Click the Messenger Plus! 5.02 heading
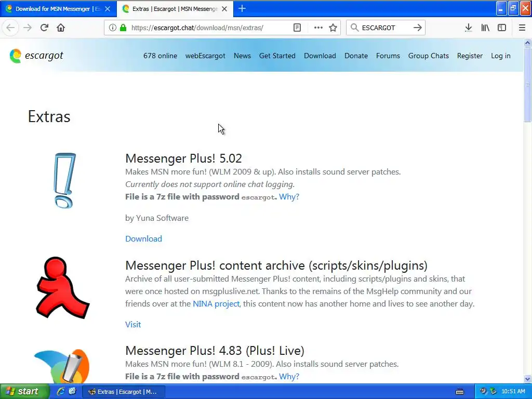Viewport: 532px width, 399px height. coord(183,158)
